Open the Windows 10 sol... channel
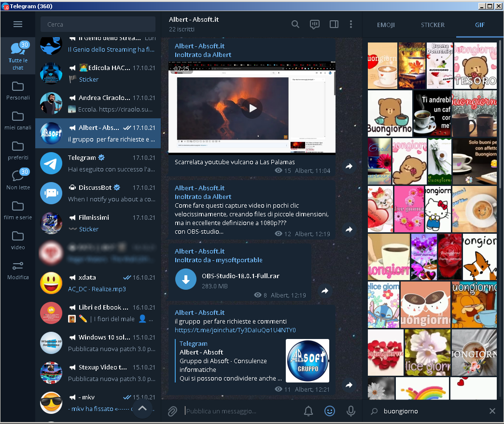 point(98,343)
